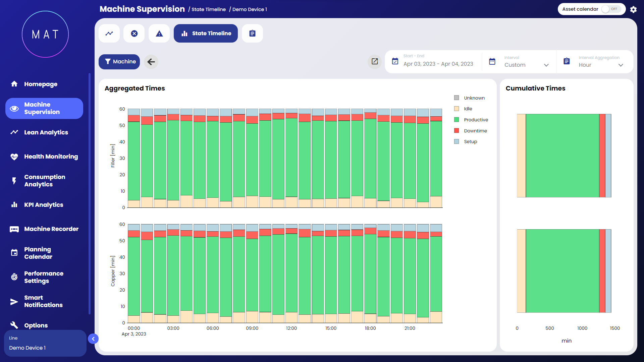The height and width of the screenshot is (362, 644).
Task: Click the open in new window icon
Action: click(x=375, y=62)
